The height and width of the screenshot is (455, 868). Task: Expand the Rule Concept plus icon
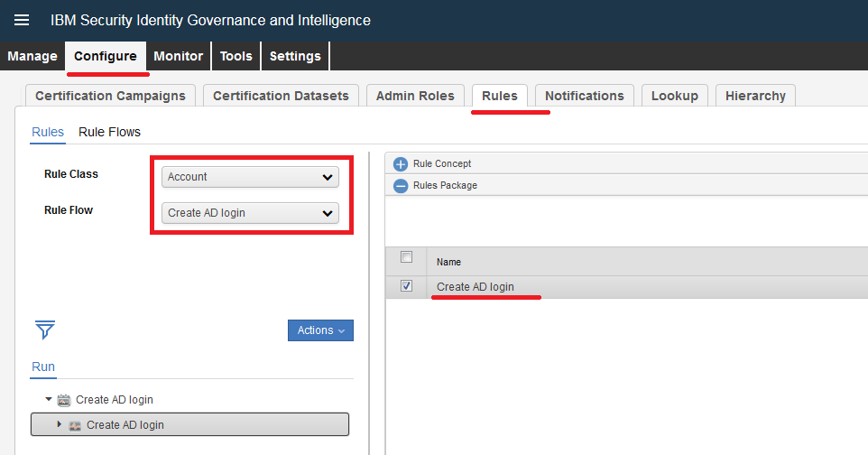click(x=401, y=164)
